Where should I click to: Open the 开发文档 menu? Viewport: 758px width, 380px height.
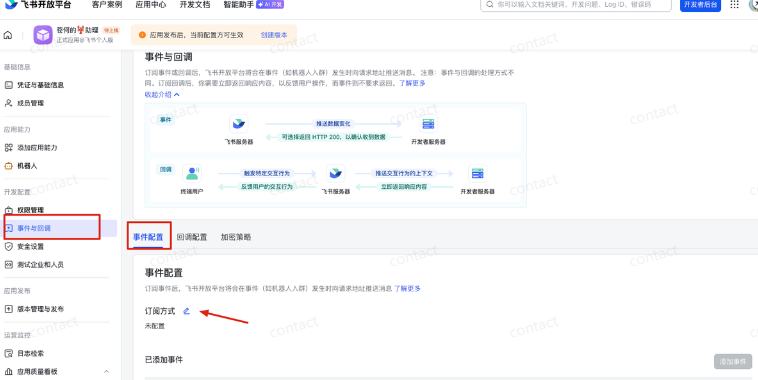click(x=194, y=5)
